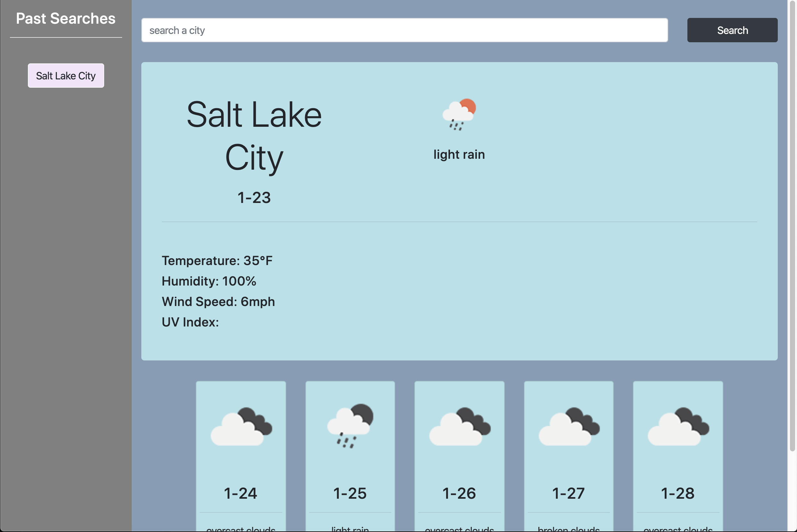Click the Salt Lake City title in the weather panel
797x532 pixels.
[x=254, y=136]
